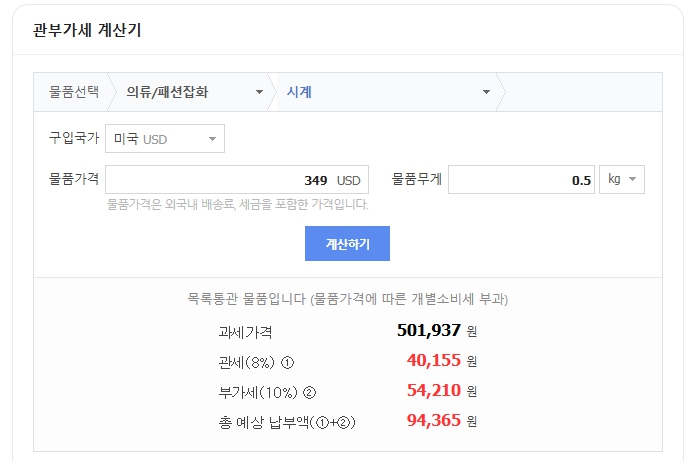Focus the 물품무게 field showing 0.5

520,180
